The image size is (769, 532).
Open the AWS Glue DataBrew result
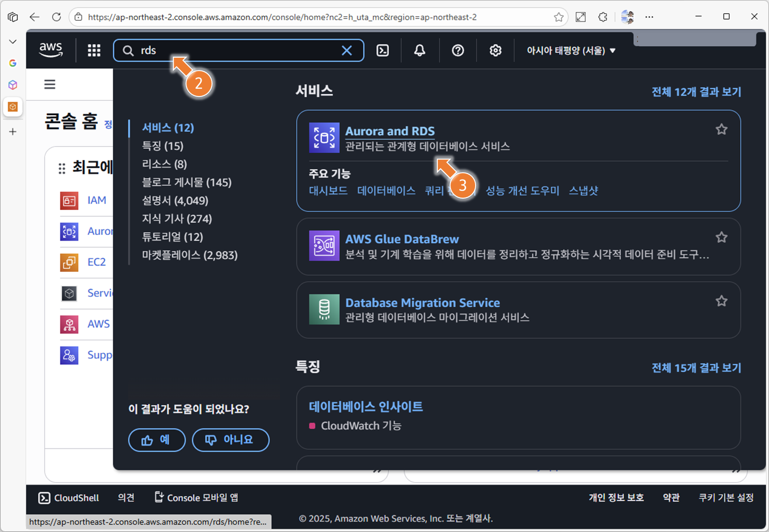[x=402, y=239]
